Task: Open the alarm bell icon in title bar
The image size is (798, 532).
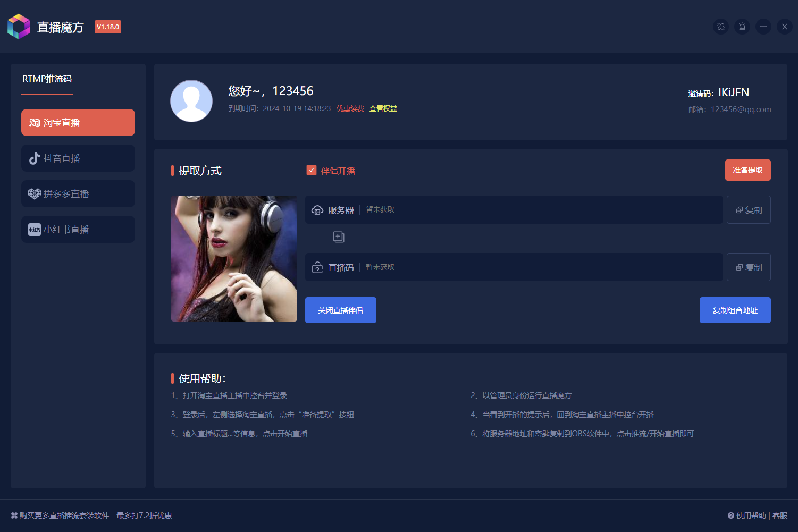Action: 742,27
